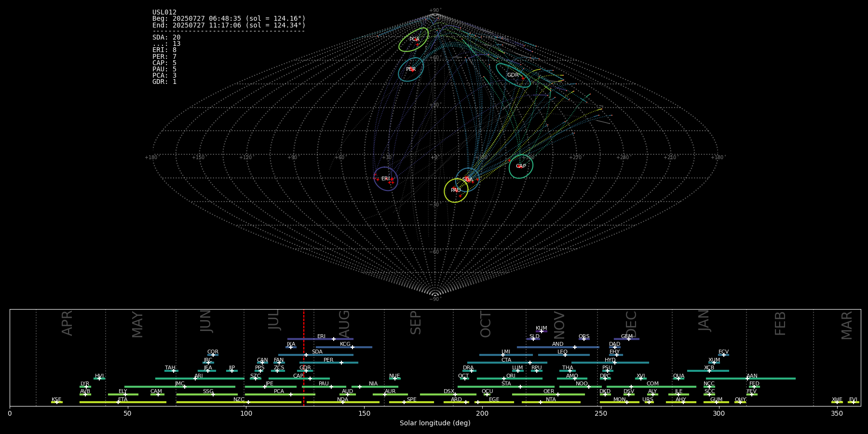Click the DEC month label in timeline
This screenshot has width=868, height=434.
(631, 324)
